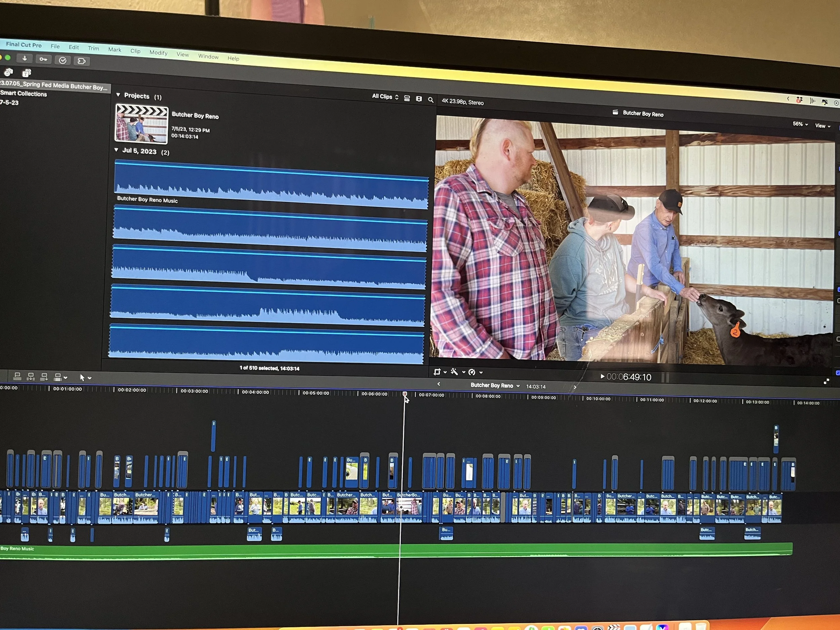Select the enhancement magic wand icon
840x630 pixels.
[454, 372]
